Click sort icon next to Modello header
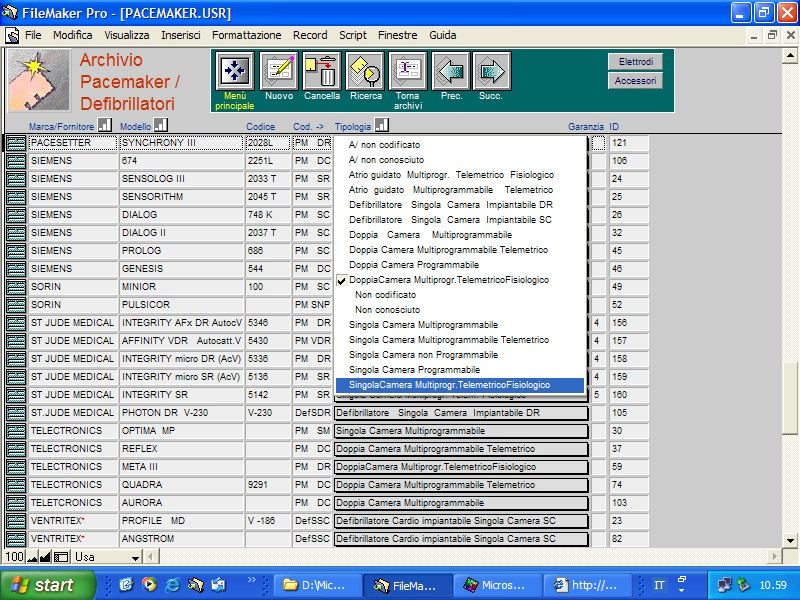The width and height of the screenshot is (800, 600). (160, 126)
